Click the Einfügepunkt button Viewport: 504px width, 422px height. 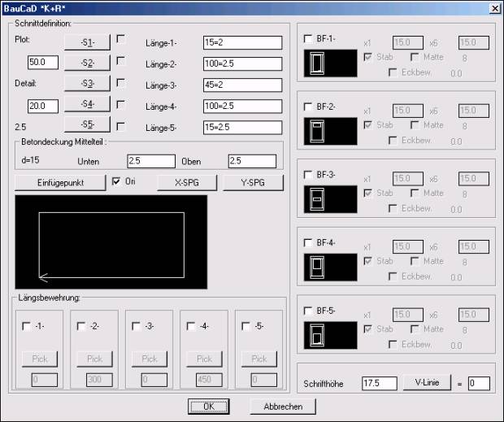click(x=60, y=183)
